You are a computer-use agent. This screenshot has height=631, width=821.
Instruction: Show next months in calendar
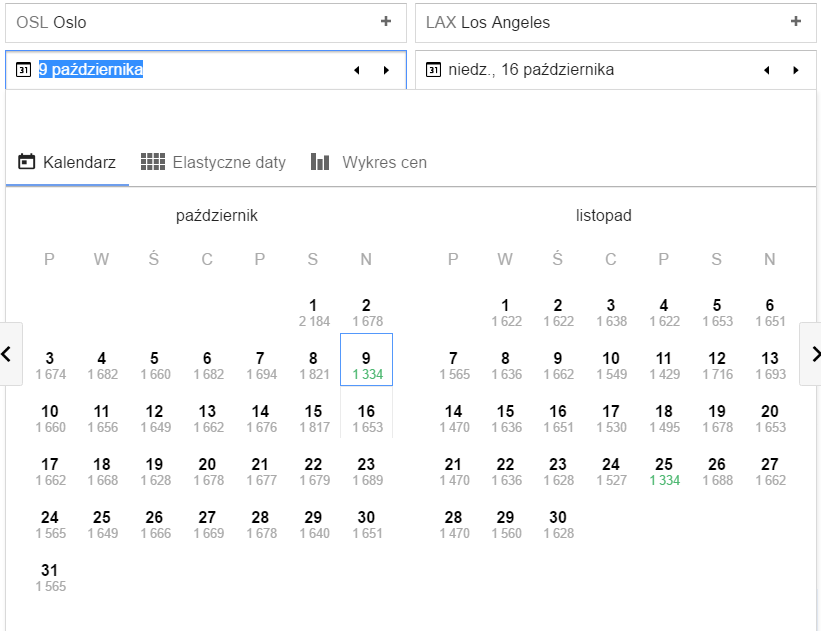pyautogui.click(x=811, y=354)
